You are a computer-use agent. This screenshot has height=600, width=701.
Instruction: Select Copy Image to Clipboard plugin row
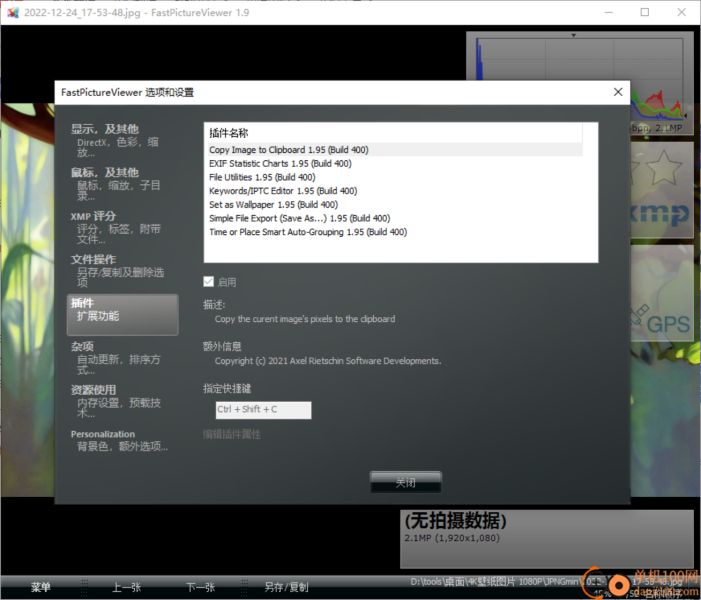pos(395,150)
